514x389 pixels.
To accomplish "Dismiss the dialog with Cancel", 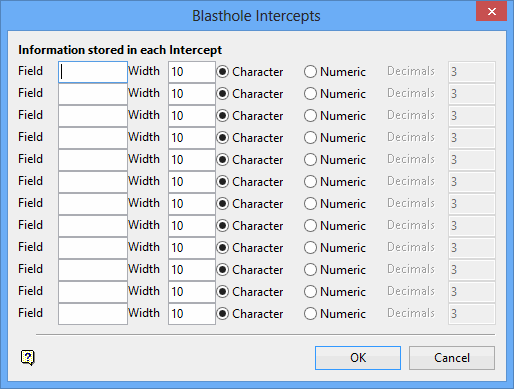I will (452, 358).
